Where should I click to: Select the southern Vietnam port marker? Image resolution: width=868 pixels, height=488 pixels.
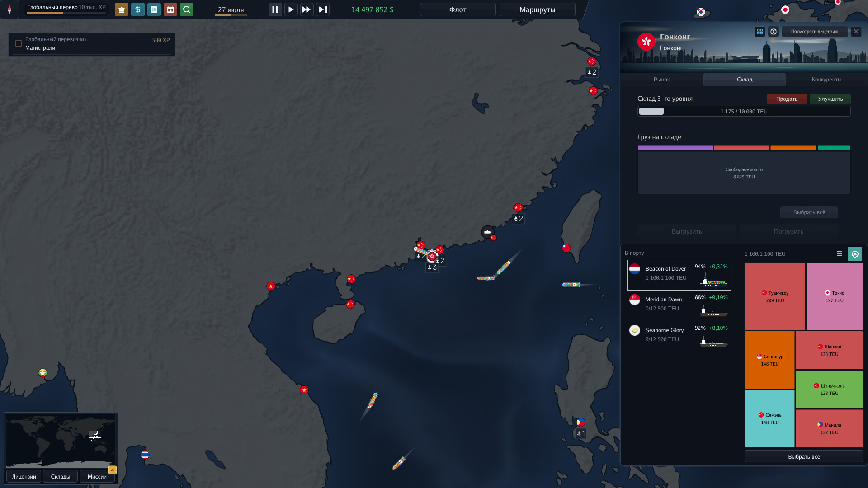pos(304,390)
